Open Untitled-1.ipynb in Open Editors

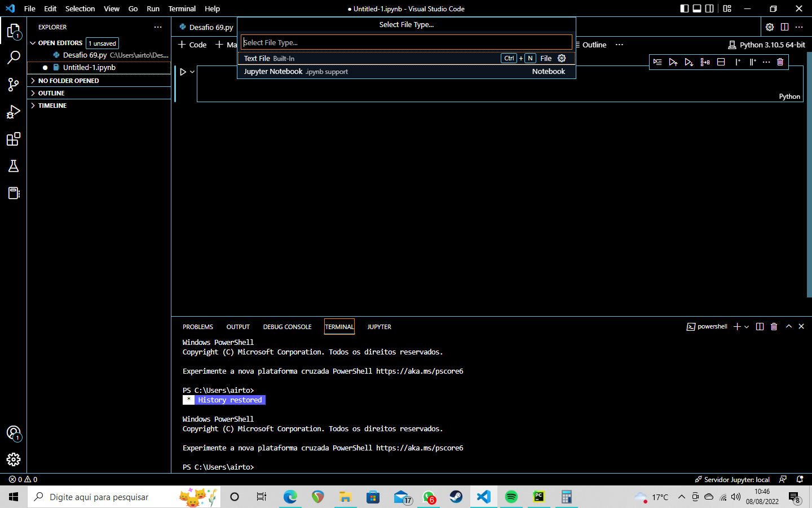point(99,67)
